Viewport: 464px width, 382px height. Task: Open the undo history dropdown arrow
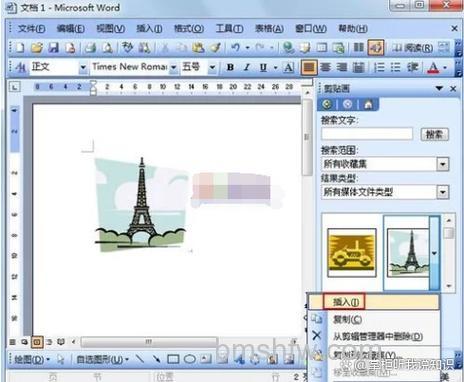(x=248, y=48)
